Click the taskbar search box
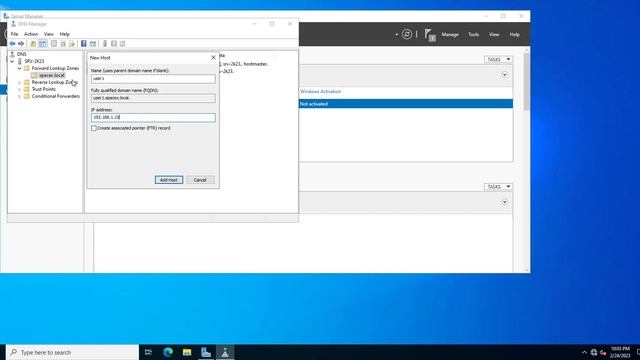The image size is (640, 360). pyautogui.click(x=73, y=352)
